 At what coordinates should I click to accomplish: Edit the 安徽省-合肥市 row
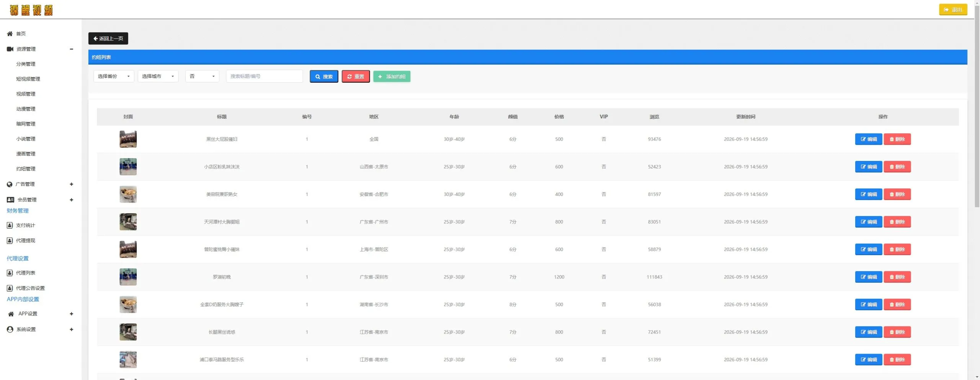click(x=869, y=194)
